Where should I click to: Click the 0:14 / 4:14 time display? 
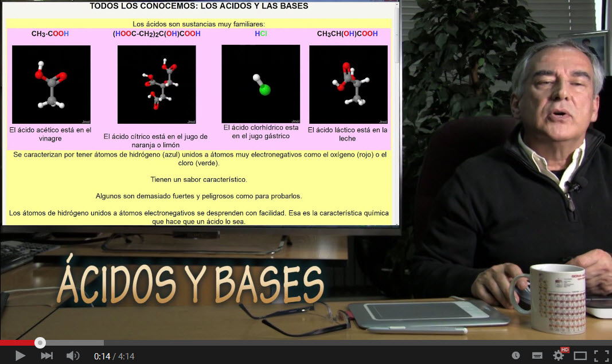[114, 357]
